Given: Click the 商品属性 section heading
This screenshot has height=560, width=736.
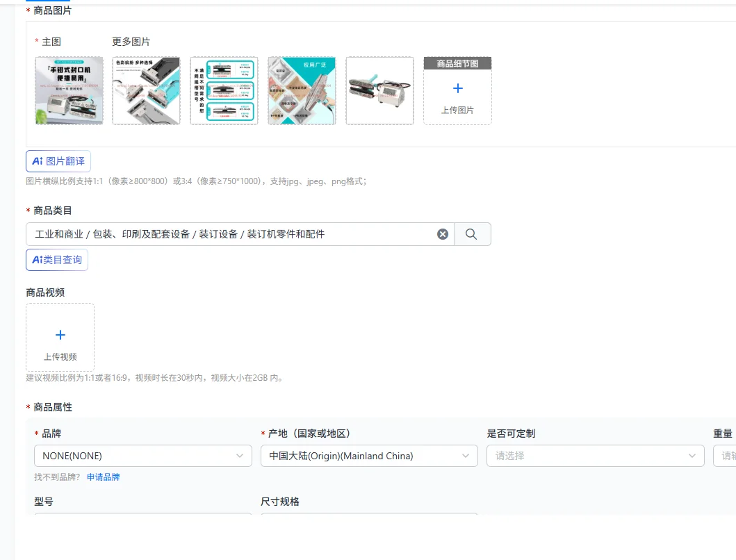Looking at the screenshot, I should click(x=53, y=407).
